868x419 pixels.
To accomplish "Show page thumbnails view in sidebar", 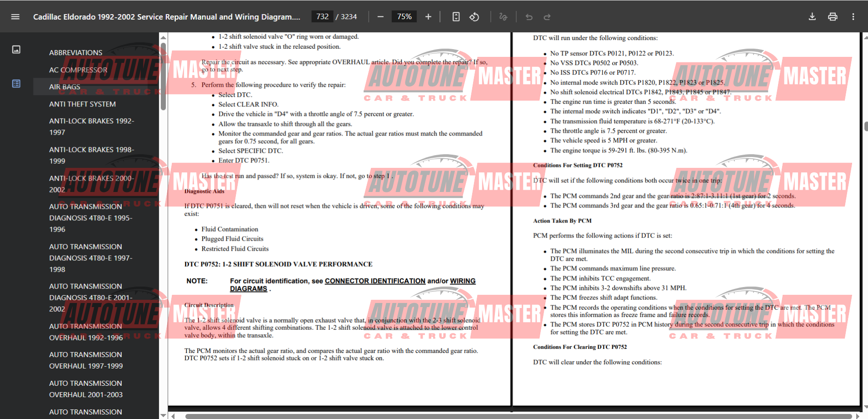I will point(16,50).
